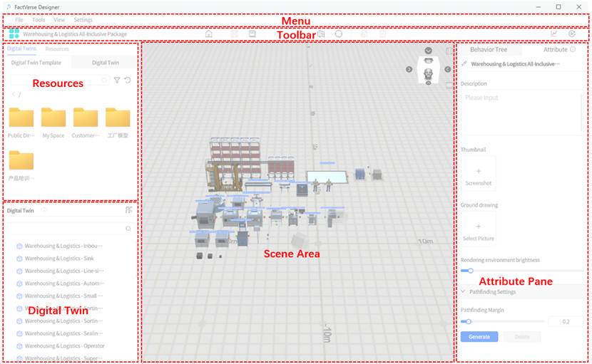Click the pencil edit icon beside scene name
The height and width of the screenshot is (364, 592).
point(465,64)
